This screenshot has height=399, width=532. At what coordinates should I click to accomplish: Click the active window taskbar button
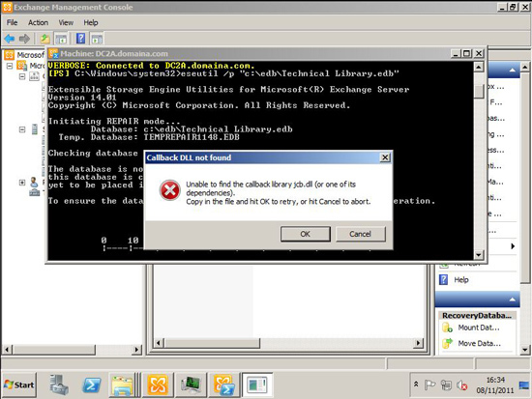point(257,385)
